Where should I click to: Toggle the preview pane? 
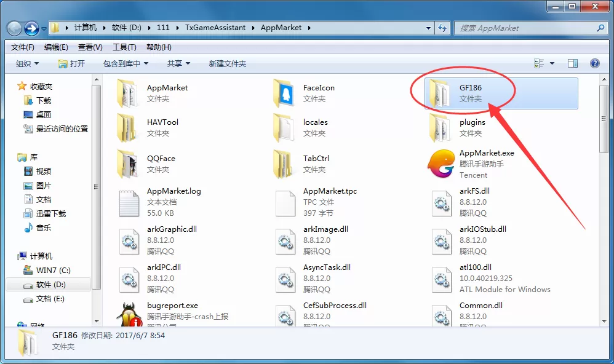(573, 63)
